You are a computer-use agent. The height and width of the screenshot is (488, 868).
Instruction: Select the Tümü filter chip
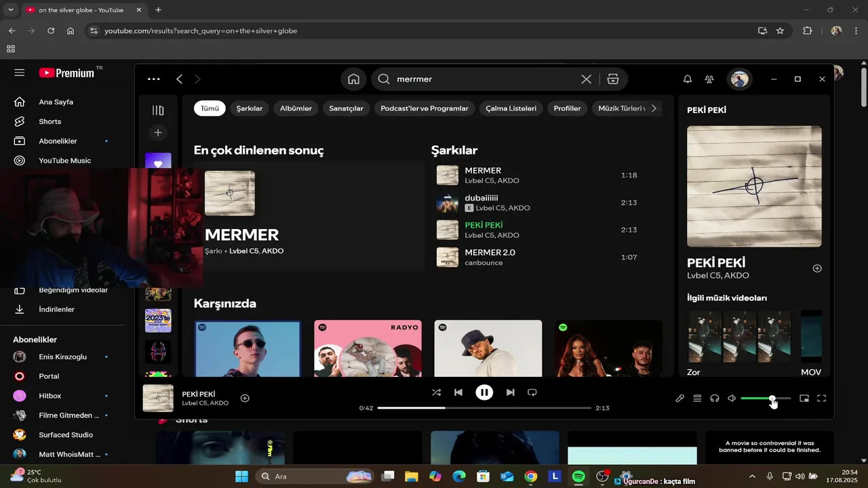tap(210, 108)
